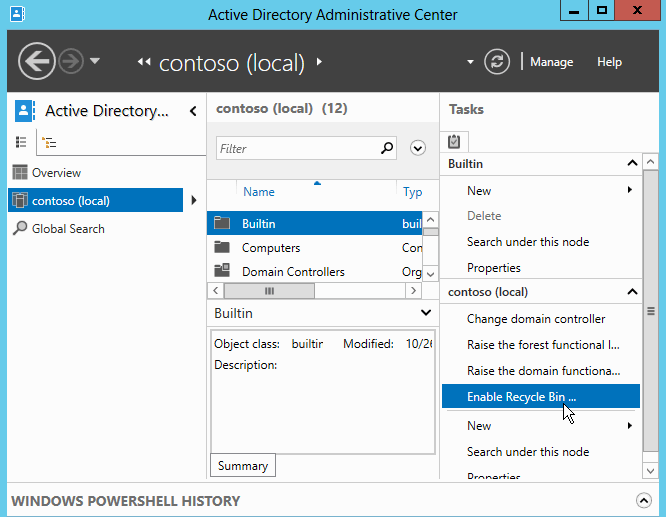The height and width of the screenshot is (517, 666).
Task: Collapse the navigation pane with the chevron
Action: [x=193, y=111]
